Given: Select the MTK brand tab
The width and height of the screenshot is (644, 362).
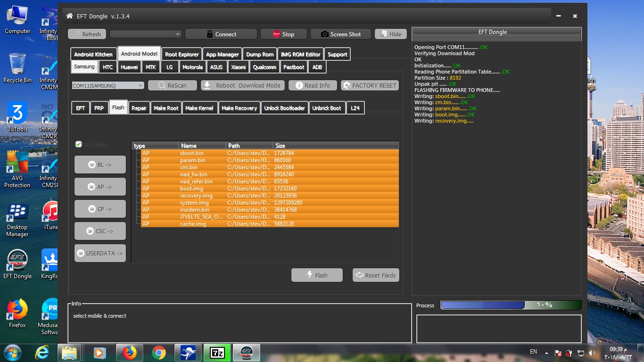Looking at the screenshot, I should (x=151, y=67).
